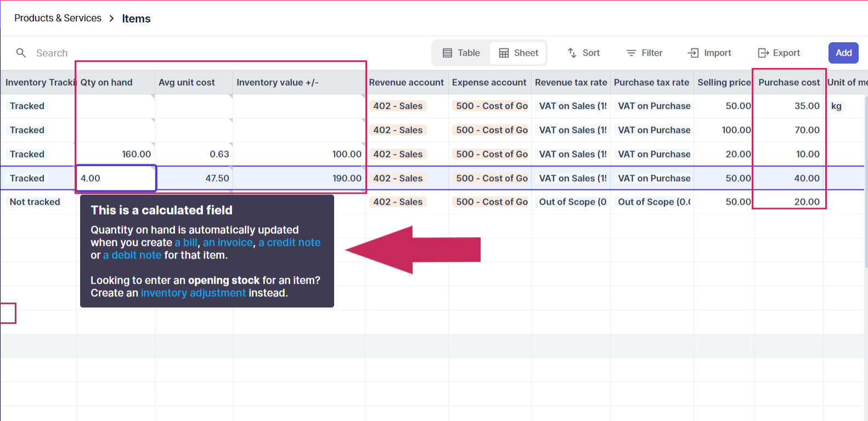
Task: Open the Export dialog
Action: click(x=779, y=53)
